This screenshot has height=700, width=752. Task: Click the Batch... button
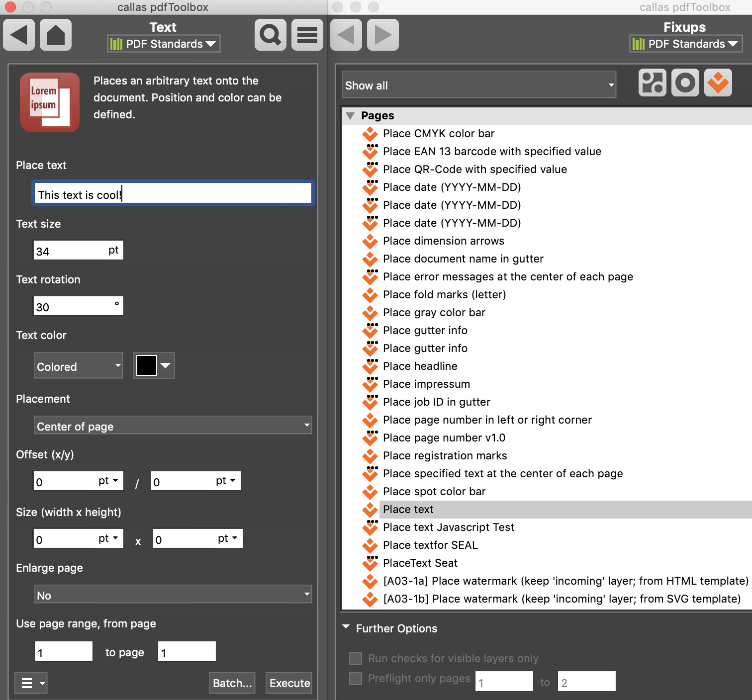tap(232, 683)
